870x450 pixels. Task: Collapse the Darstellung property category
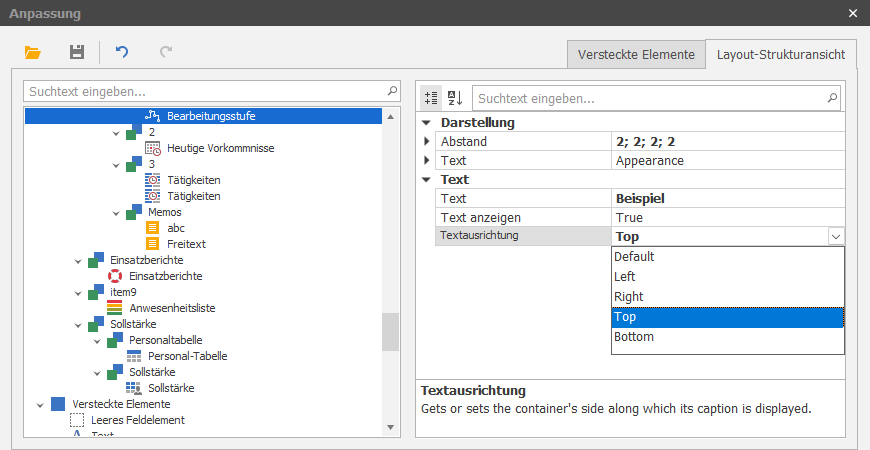427,123
